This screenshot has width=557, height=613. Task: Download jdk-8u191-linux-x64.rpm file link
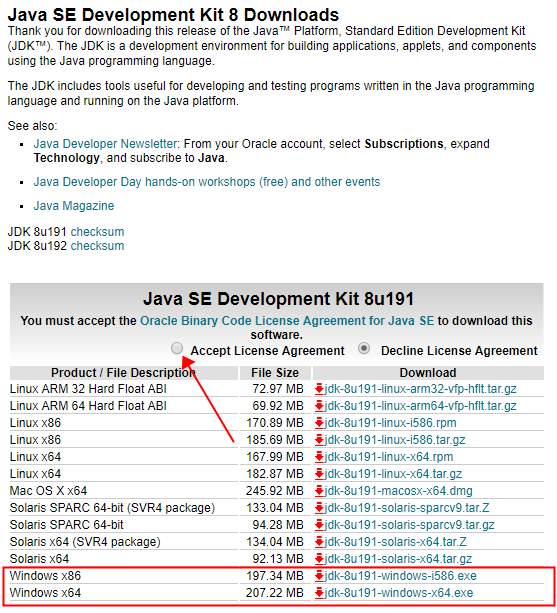tap(389, 457)
